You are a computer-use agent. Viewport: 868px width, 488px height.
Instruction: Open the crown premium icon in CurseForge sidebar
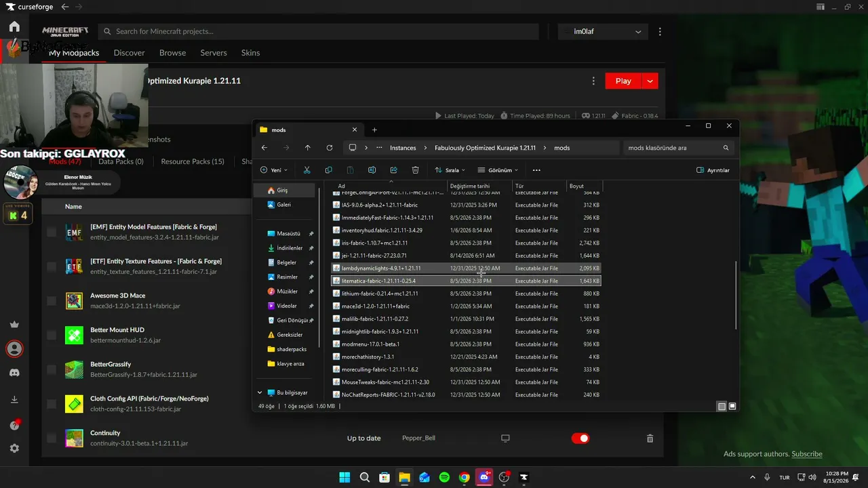[14, 324]
